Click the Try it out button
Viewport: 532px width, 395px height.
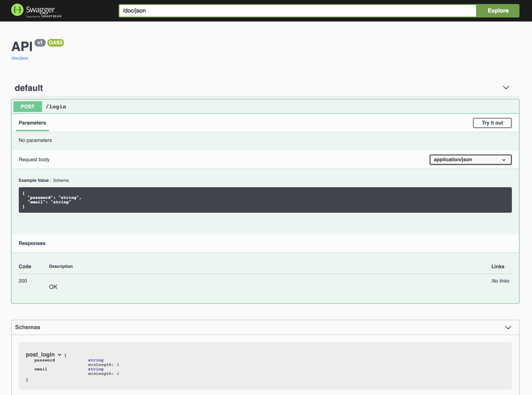(492, 123)
